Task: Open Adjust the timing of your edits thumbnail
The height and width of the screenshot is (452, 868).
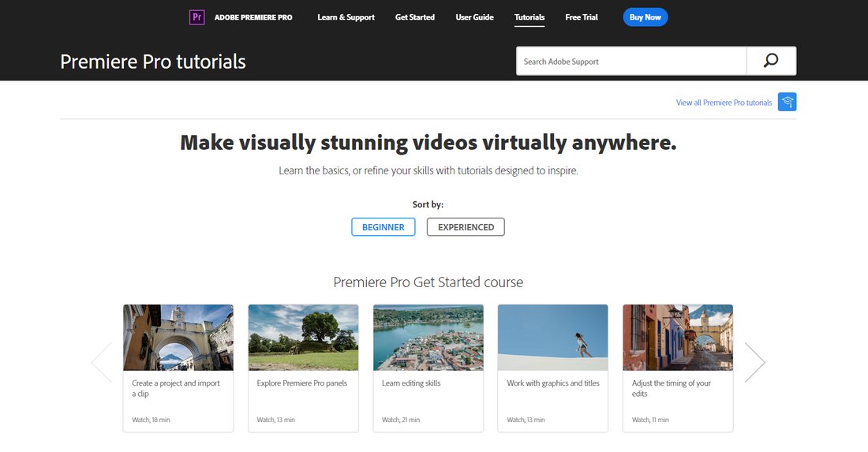Action: click(x=678, y=338)
